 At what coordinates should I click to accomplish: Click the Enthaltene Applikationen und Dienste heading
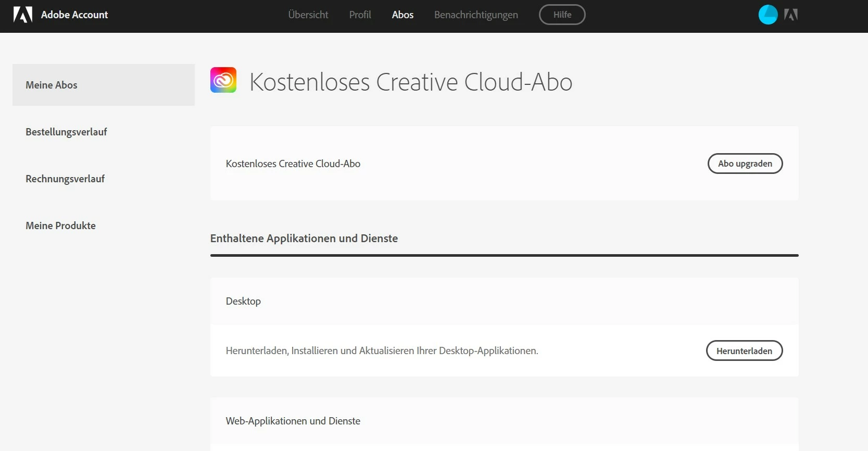pyautogui.click(x=304, y=238)
